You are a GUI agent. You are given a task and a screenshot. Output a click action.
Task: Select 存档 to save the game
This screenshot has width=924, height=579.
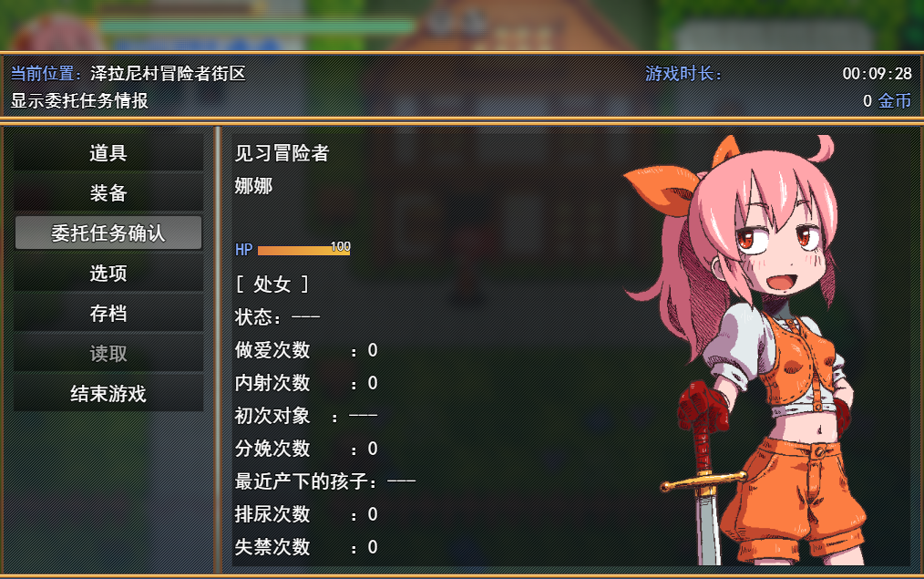tap(108, 313)
